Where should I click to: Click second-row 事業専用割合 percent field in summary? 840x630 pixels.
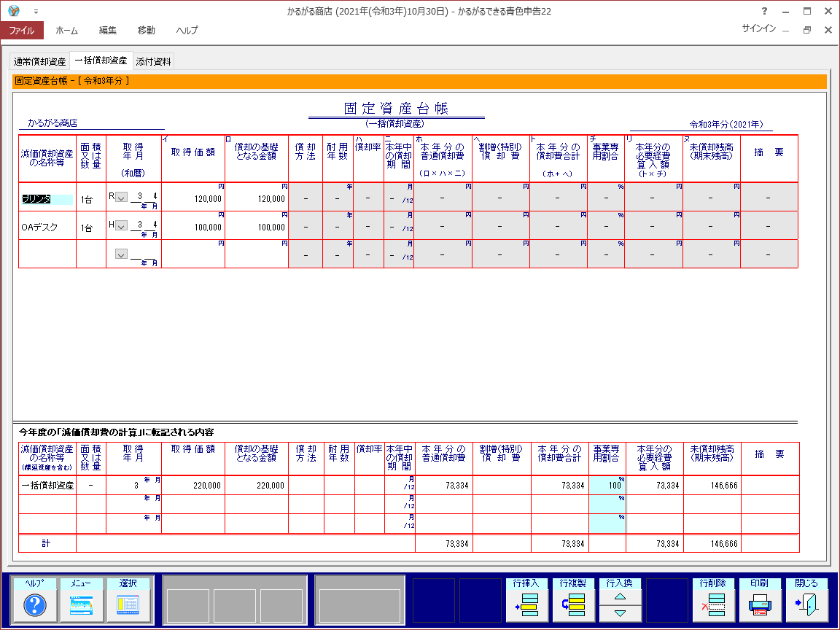click(x=607, y=504)
